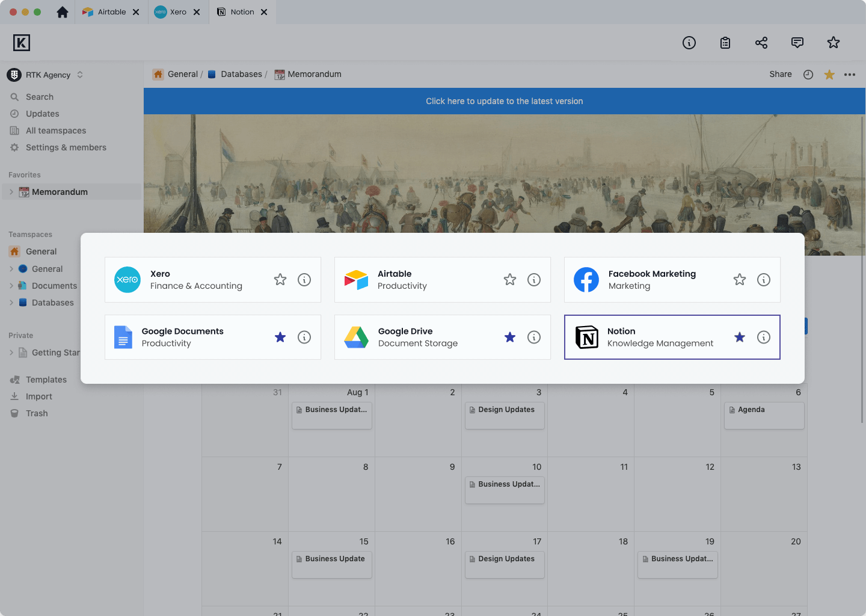Open page history clock icon
This screenshot has height=616, width=866.
(808, 75)
